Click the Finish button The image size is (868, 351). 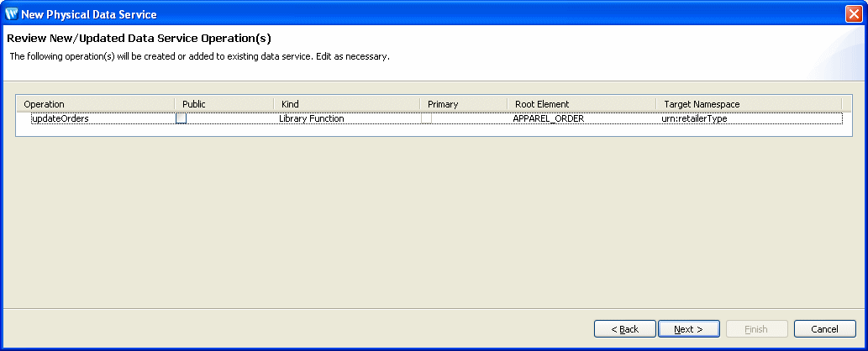click(x=756, y=329)
